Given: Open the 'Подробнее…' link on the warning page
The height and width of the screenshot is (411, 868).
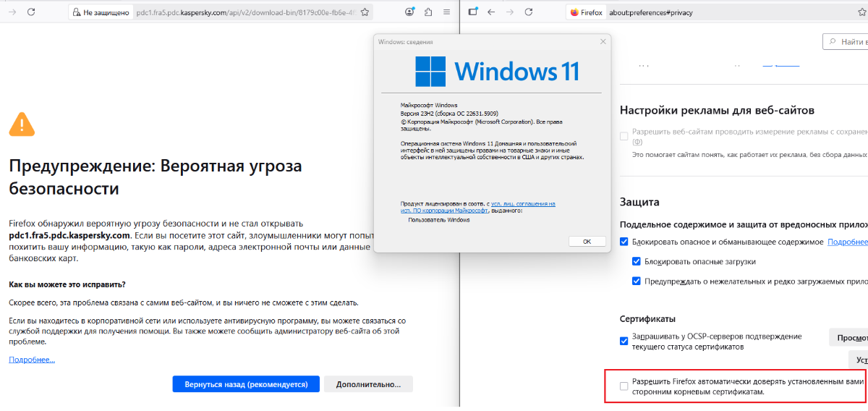Looking at the screenshot, I should [x=32, y=360].
